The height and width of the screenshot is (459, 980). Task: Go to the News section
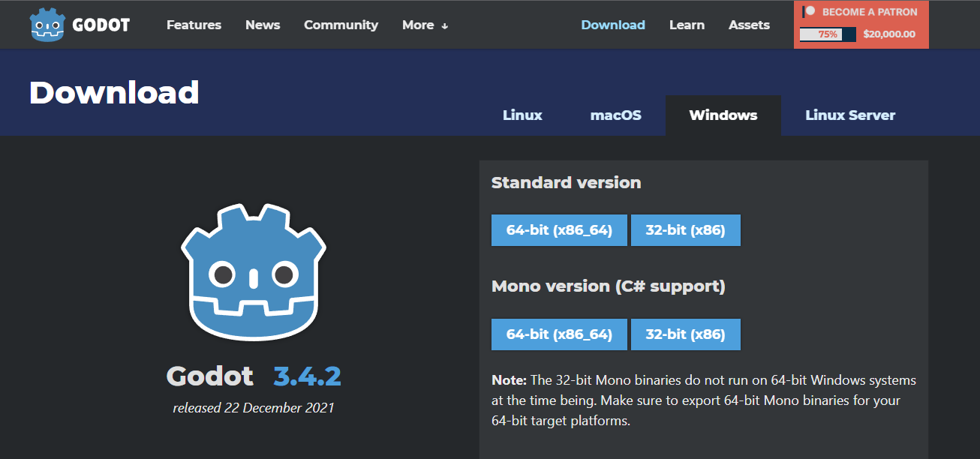point(263,25)
